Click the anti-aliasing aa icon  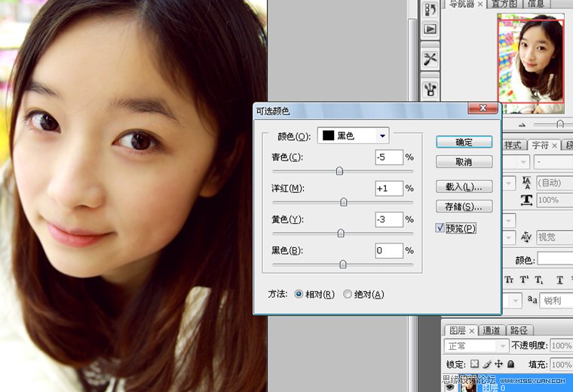pos(532,299)
